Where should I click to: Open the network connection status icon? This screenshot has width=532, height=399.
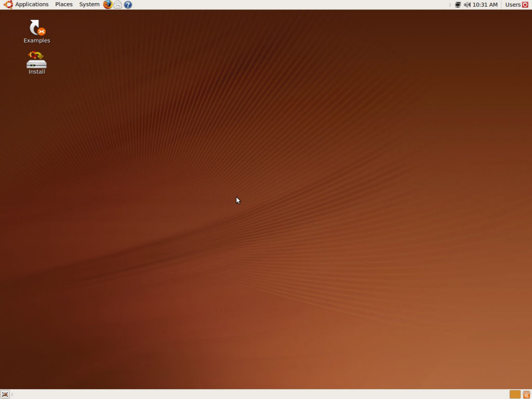click(458, 5)
